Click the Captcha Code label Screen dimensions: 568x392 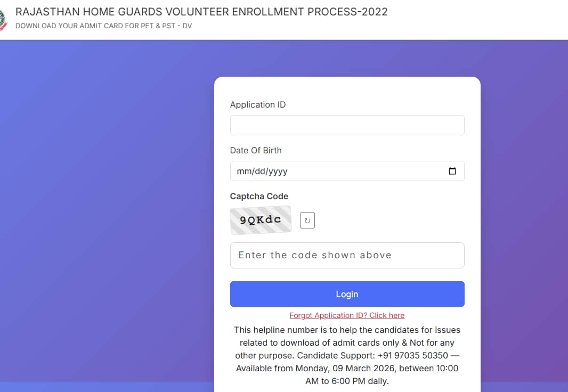(259, 196)
